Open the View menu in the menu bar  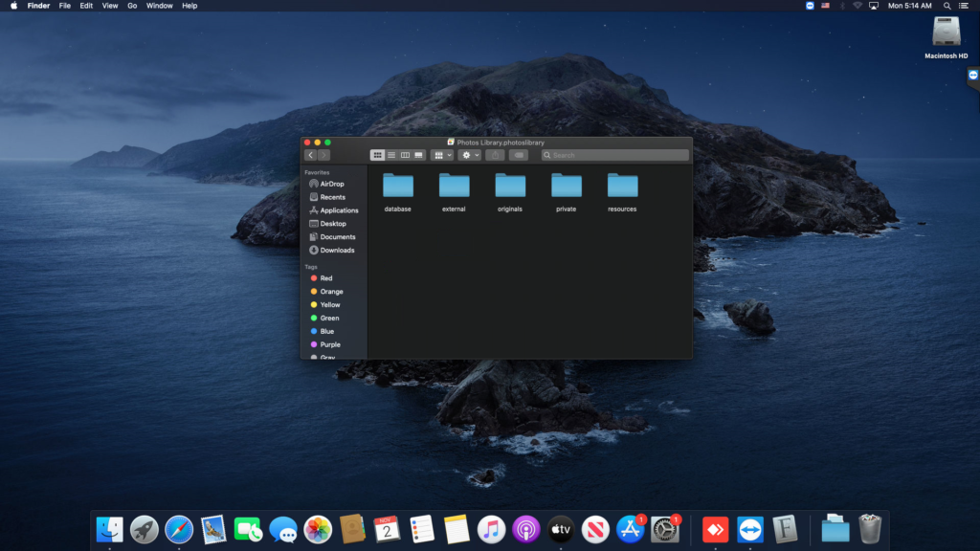pyautogui.click(x=109, y=6)
